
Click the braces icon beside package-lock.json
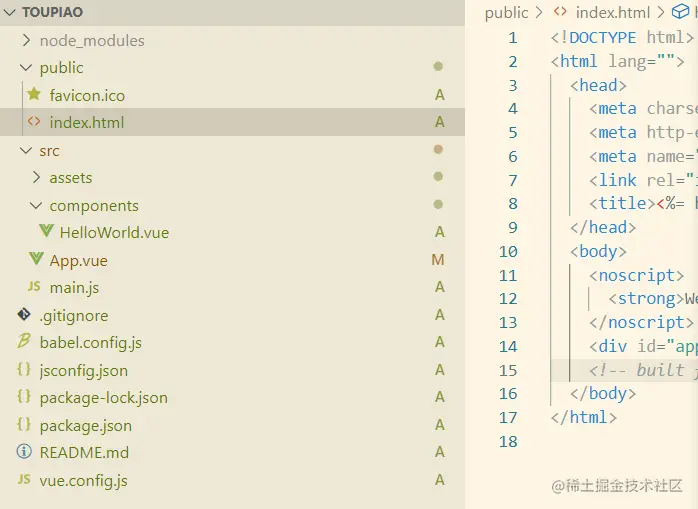pyautogui.click(x=24, y=396)
